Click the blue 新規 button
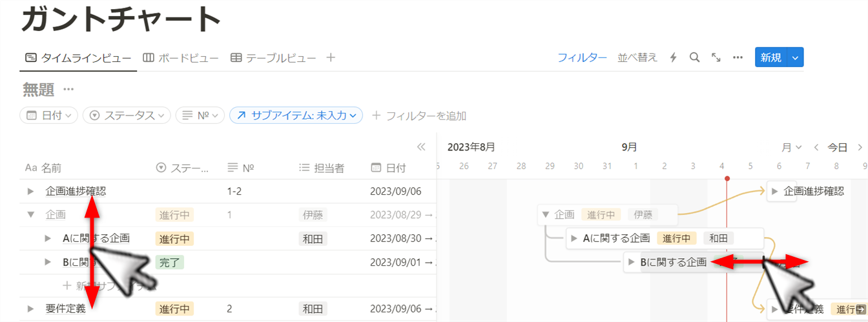The width and height of the screenshot is (868, 322). [770, 57]
